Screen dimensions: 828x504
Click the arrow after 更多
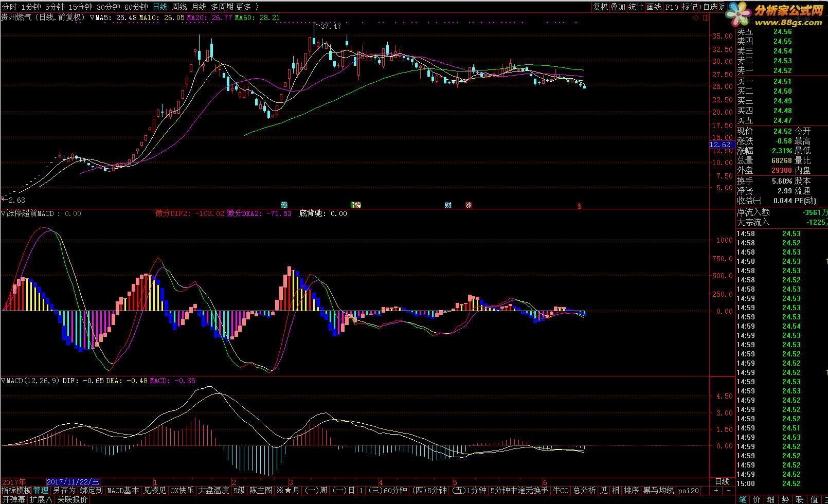tap(257, 7)
